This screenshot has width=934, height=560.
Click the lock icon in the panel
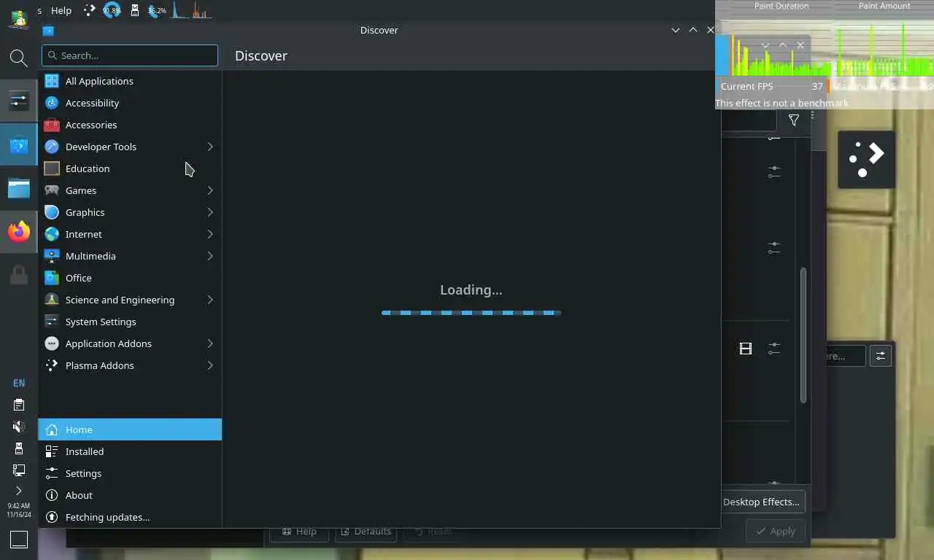click(x=19, y=275)
